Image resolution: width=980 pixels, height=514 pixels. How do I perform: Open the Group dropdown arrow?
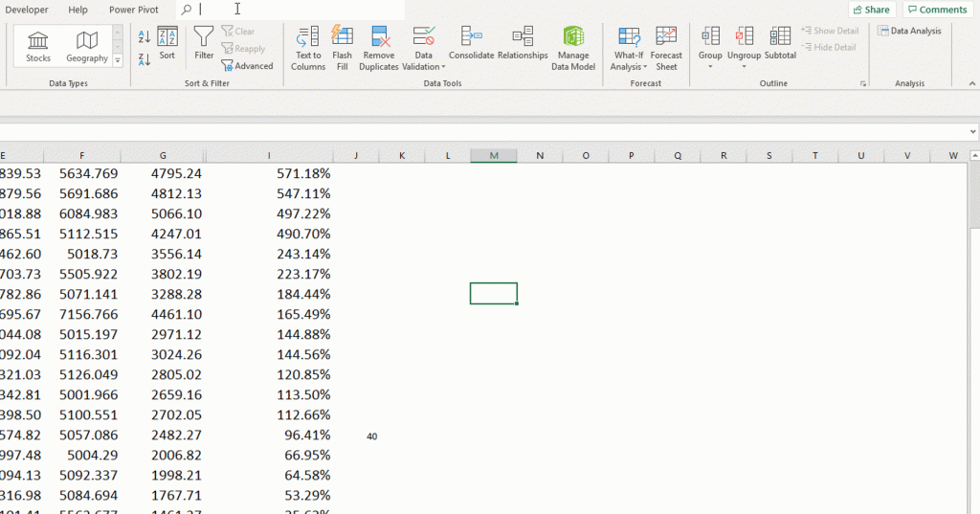click(710, 66)
